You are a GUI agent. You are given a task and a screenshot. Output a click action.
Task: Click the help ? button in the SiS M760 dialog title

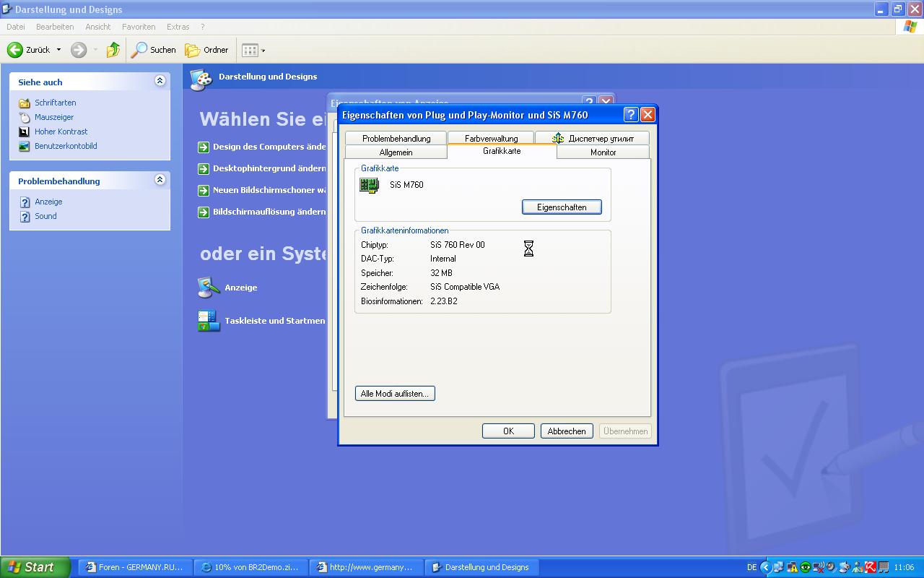click(630, 115)
